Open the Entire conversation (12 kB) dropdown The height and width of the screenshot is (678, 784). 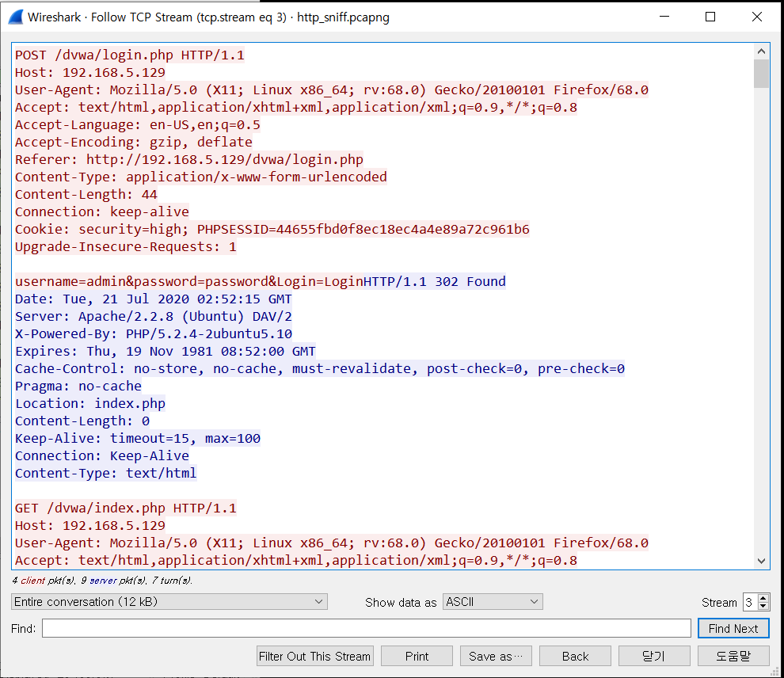(x=169, y=601)
